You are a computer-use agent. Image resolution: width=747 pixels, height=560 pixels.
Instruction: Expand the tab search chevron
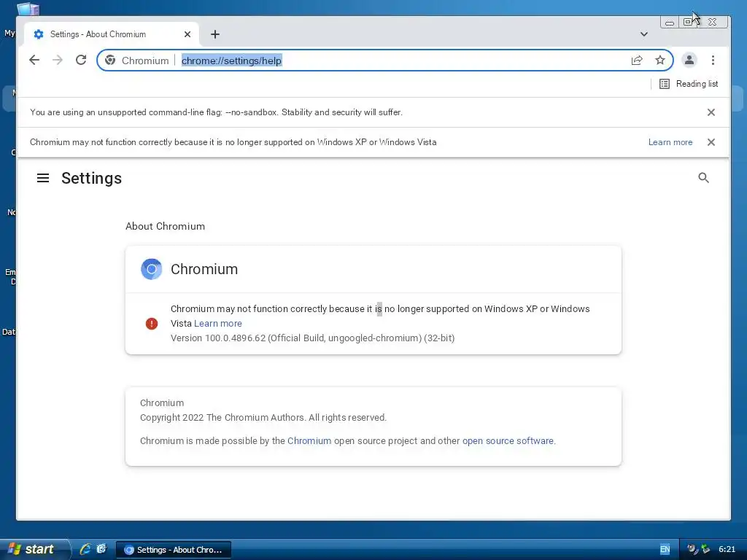(644, 34)
